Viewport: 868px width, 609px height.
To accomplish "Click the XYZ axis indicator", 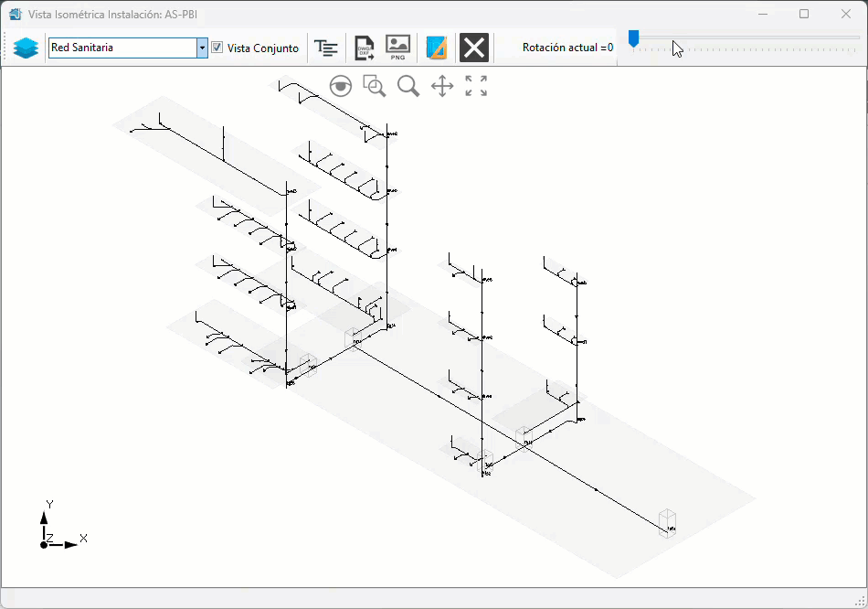I will (62, 525).
